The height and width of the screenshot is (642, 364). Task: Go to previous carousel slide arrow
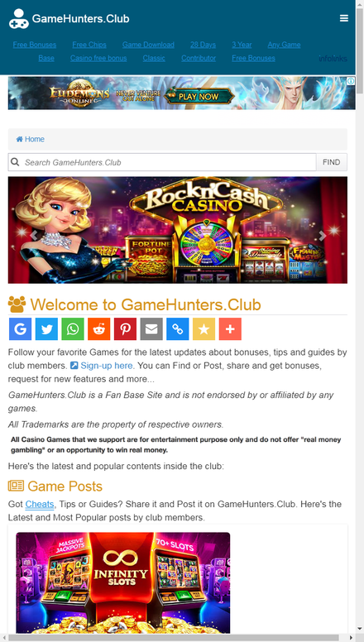(34, 236)
